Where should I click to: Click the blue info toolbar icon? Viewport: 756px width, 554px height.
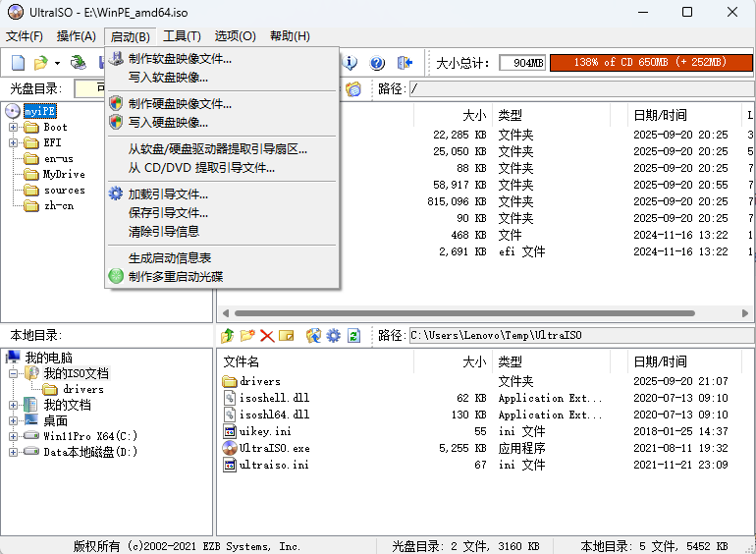[x=351, y=62]
